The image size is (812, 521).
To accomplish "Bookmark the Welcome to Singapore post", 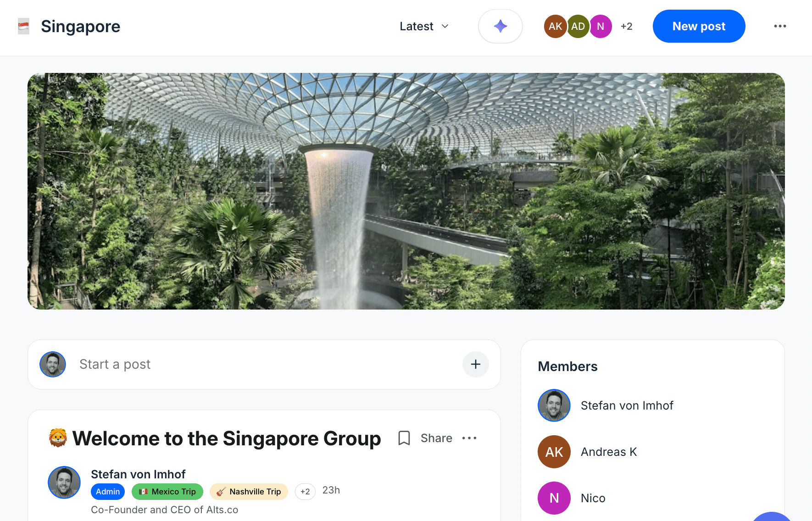I will (x=404, y=438).
